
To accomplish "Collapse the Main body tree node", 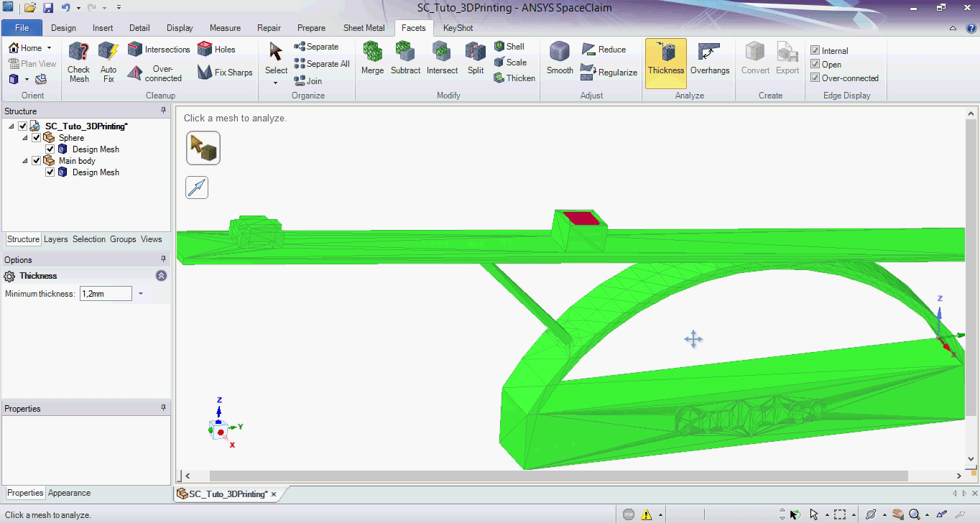I will (25, 161).
